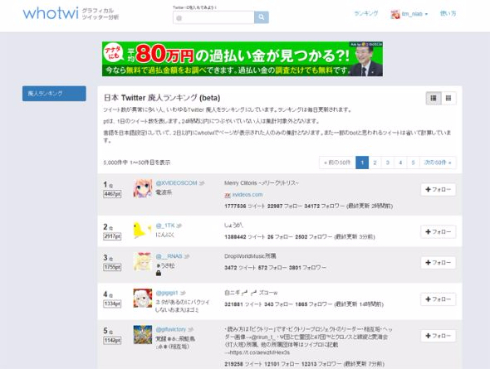This screenshot has height=369, width=490.
Task: Click the whotwi logo
Action: point(51,14)
